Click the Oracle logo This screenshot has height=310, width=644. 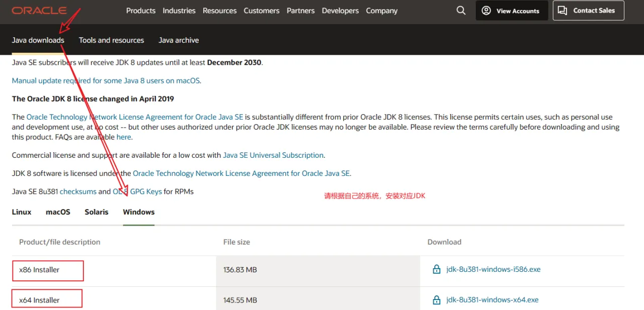(39, 11)
